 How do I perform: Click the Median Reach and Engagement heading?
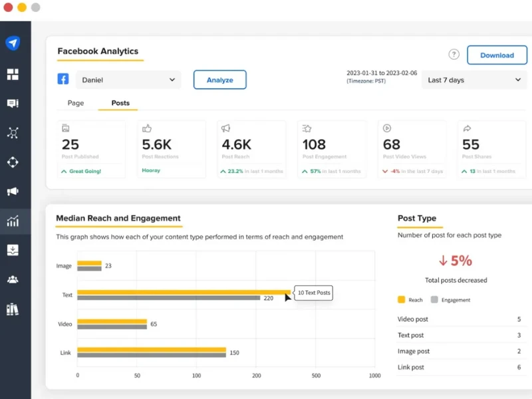[118, 218]
